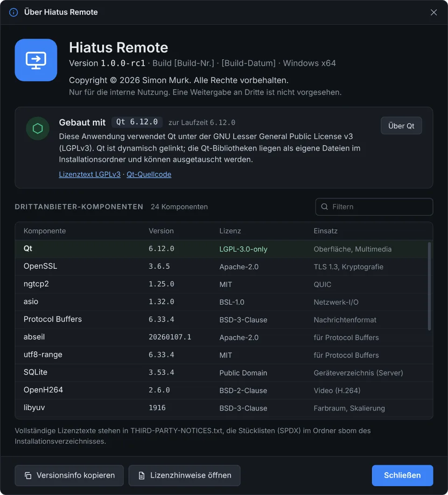
Task: Click version 3.6.5 in the OpenSSL row
Action: click(x=159, y=267)
